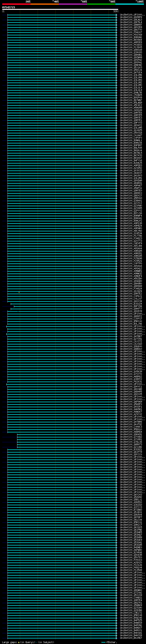
Task: Select the UniRef100_Q58I24 alignment label
Action: pos(131,70)
